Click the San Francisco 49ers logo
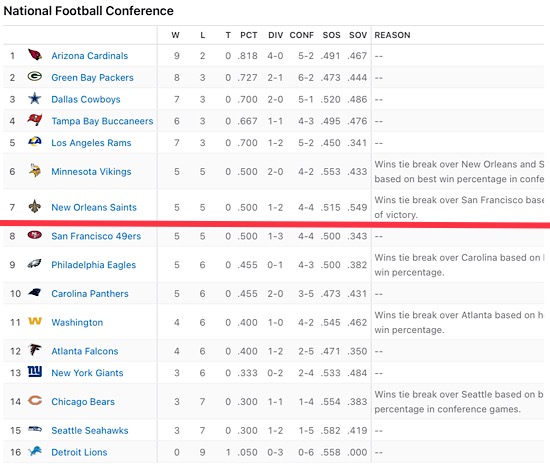550x469 pixels. tap(35, 235)
